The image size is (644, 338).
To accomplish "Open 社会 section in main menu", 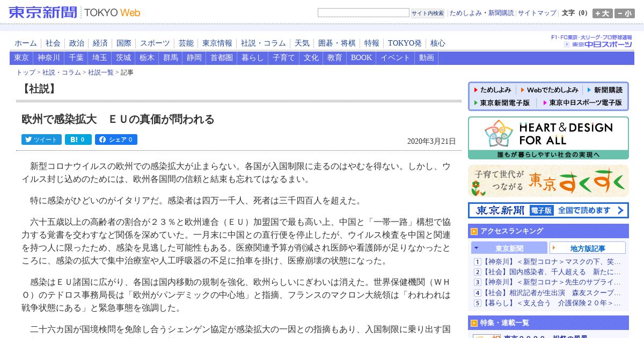I will (53, 43).
